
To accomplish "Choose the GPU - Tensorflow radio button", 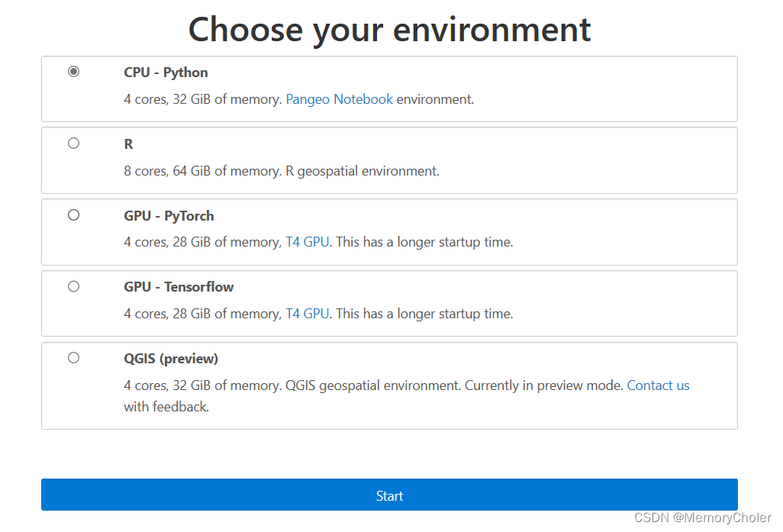I will pyautogui.click(x=73, y=286).
